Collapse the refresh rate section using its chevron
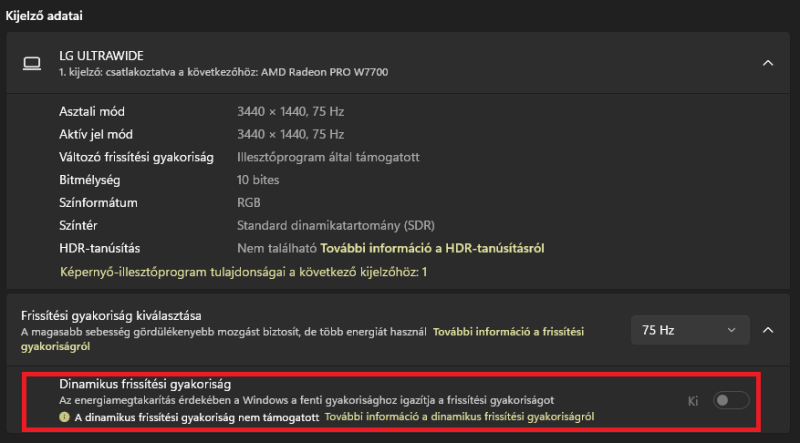The width and height of the screenshot is (800, 443). [767, 329]
